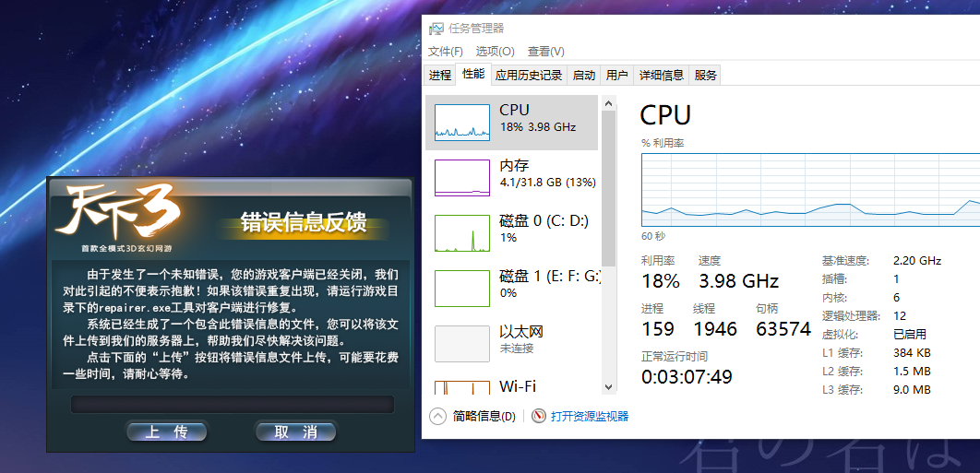Switch to the 服务 tab
The image size is (980, 473).
click(705, 75)
